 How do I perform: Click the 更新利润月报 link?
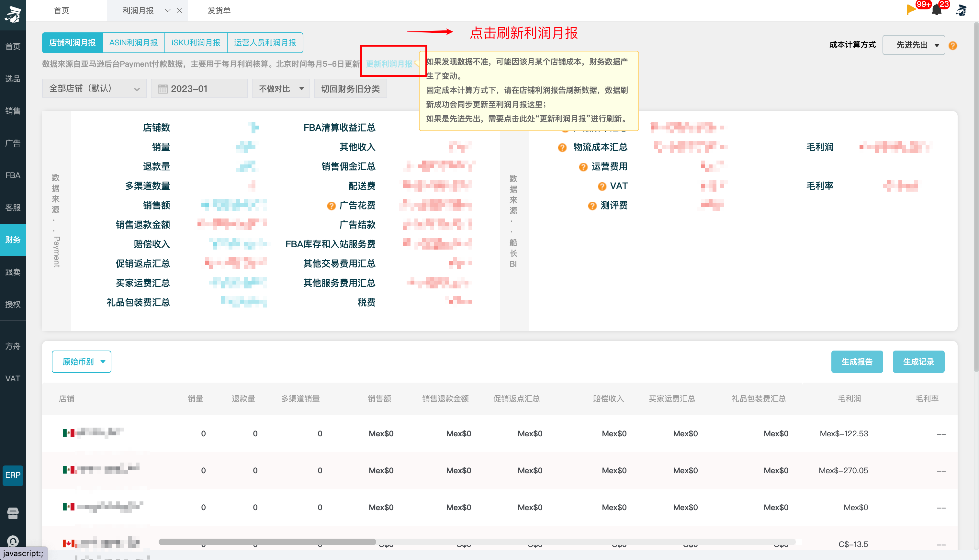click(389, 64)
